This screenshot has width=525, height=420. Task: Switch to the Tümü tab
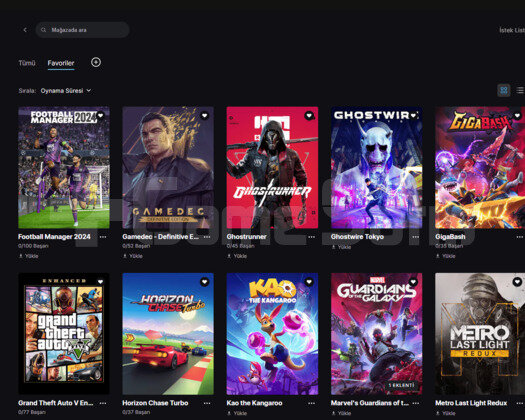27,63
